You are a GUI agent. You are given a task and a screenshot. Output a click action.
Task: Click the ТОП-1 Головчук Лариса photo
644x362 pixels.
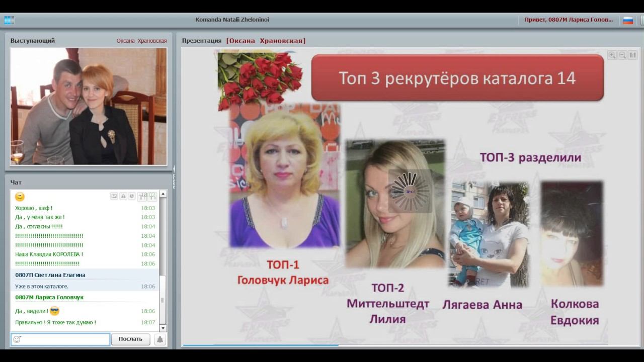pyautogui.click(x=285, y=175)
